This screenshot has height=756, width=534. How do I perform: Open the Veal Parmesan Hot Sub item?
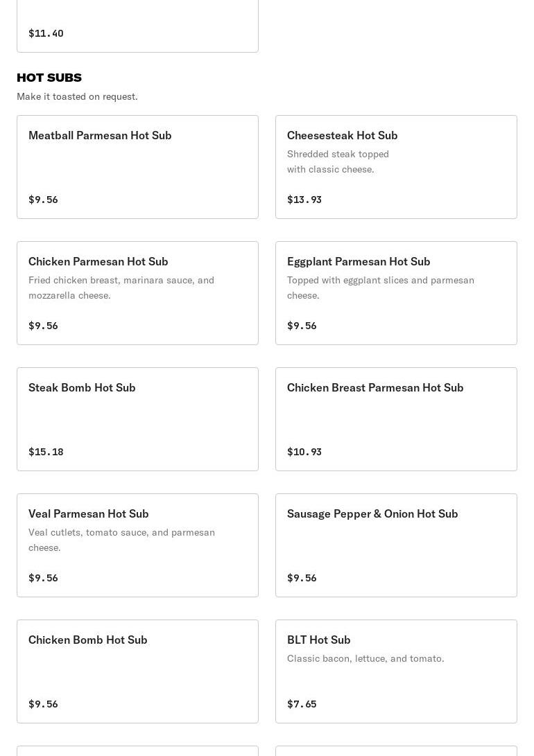[x=137, y=545]
